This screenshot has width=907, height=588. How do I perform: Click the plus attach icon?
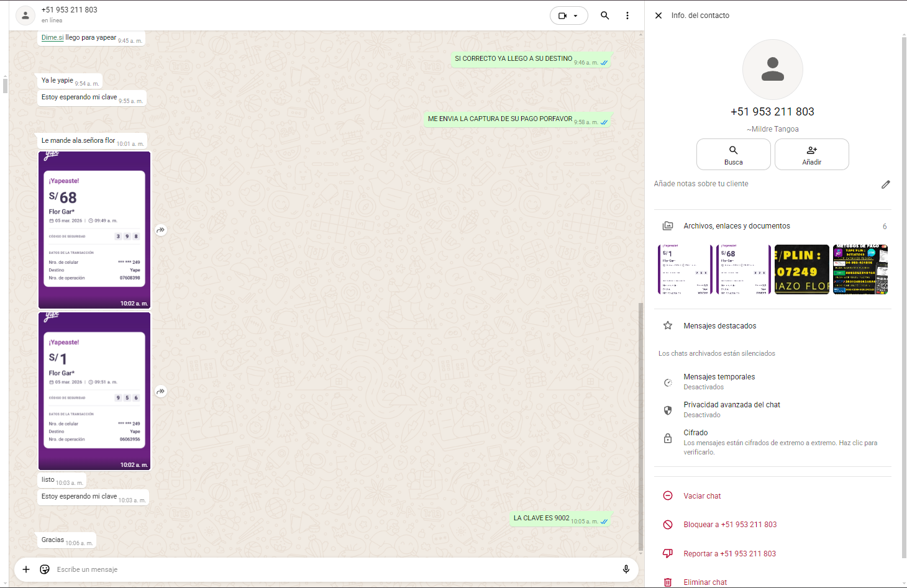point(26,569)
